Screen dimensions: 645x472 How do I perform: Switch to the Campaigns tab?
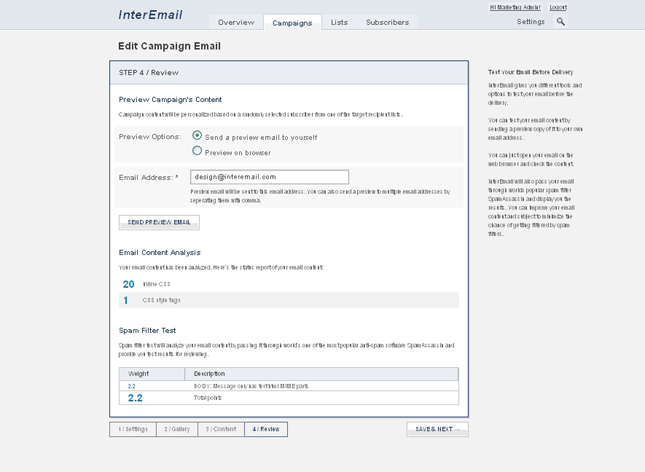[x=292, y=22]
